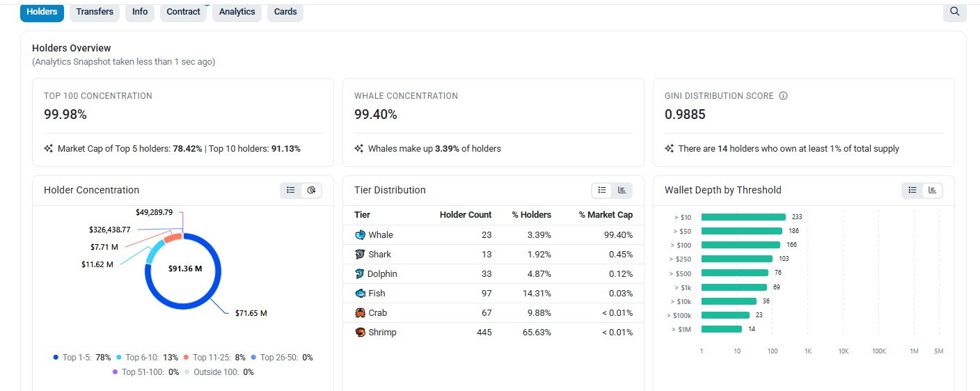Click the 99.40% Whale Concentration value

[x=376, y=115]
